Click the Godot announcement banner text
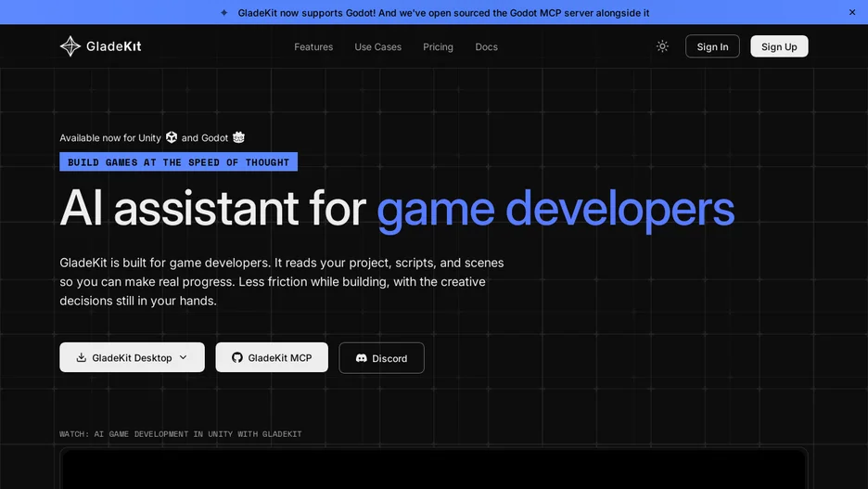 coord(443,13)
